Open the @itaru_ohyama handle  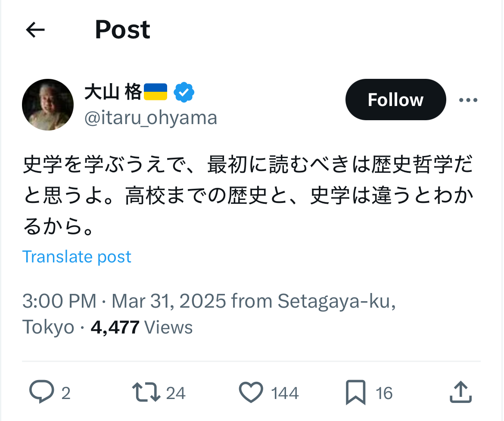pos(151,118)
